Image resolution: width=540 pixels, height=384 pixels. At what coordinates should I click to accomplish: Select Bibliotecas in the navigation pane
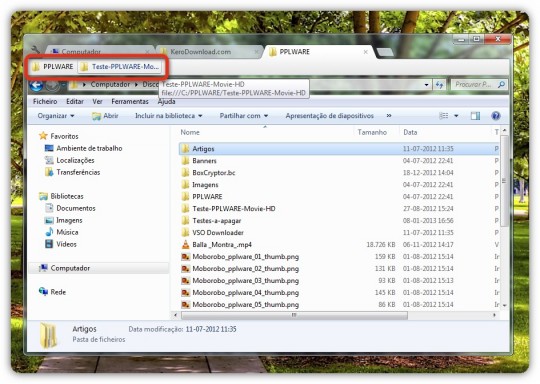point(66,196)
